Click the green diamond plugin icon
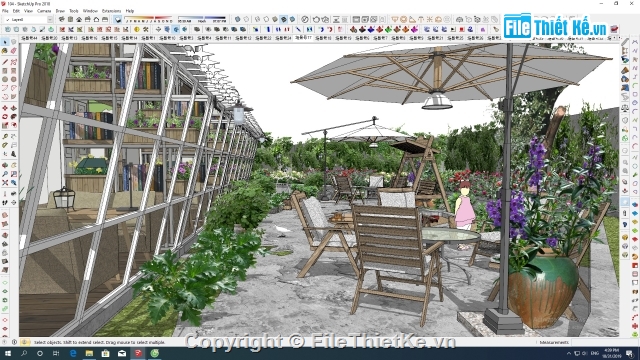This screenshot has height=360, width=640. [388, 29]
